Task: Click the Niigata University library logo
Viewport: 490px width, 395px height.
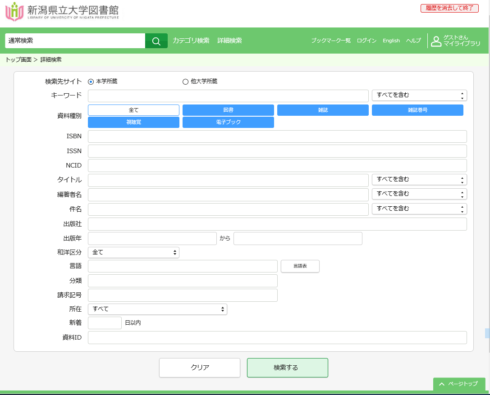Action: [62, 12]
